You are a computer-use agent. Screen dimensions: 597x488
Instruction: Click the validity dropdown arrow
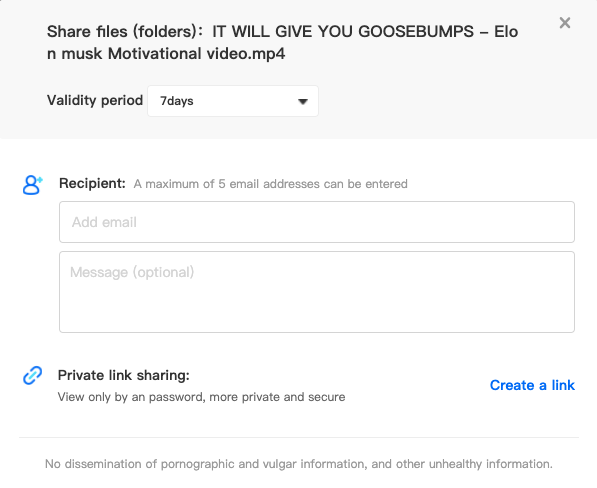coord(303,102)
